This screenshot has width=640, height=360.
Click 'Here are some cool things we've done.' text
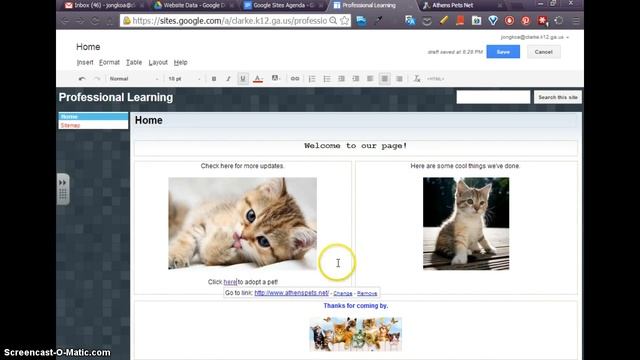pyautogui.click(x=465, y=166)
